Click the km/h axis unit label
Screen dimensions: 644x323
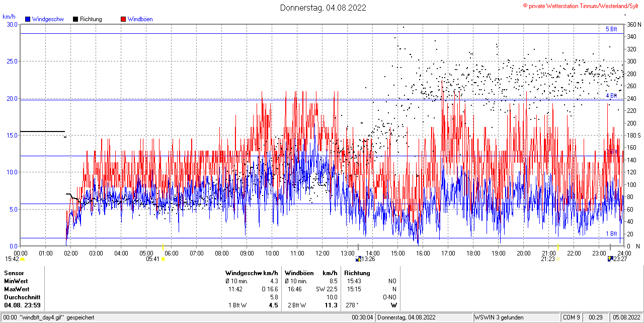(9, 17)
